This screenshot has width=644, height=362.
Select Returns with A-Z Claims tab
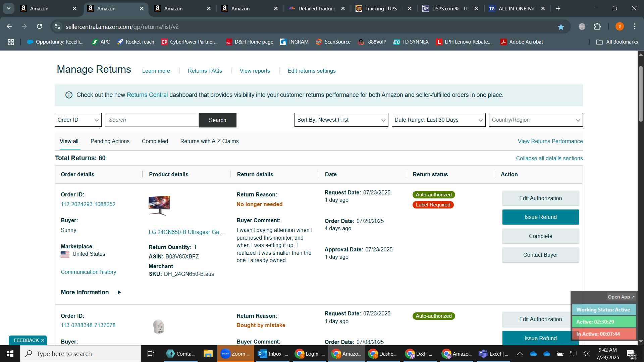[x=210, y=141]
